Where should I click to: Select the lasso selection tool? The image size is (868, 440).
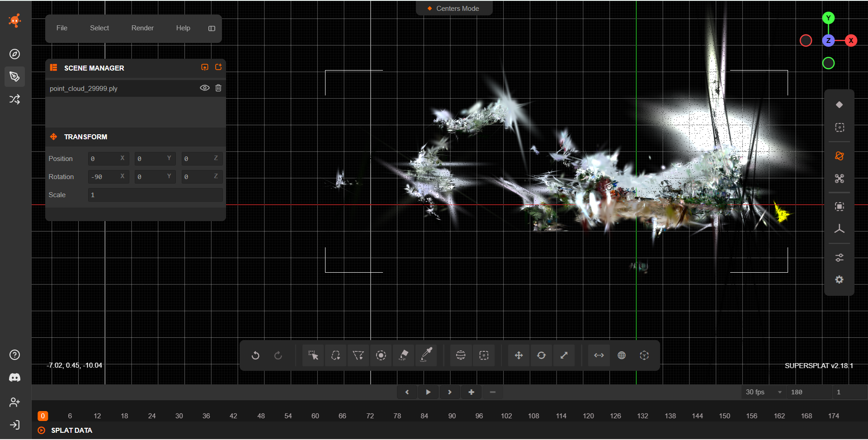(335, 355)
